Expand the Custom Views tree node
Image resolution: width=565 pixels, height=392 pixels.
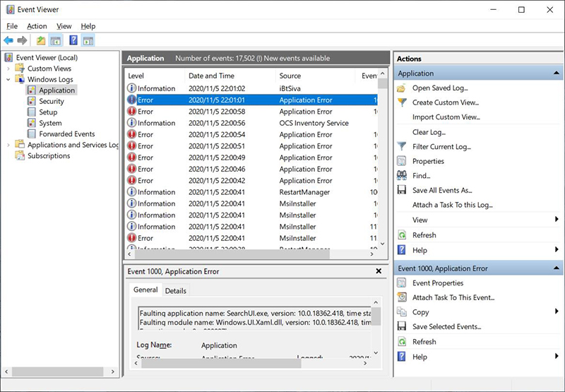pyautogui.click(x=8, y=69)
